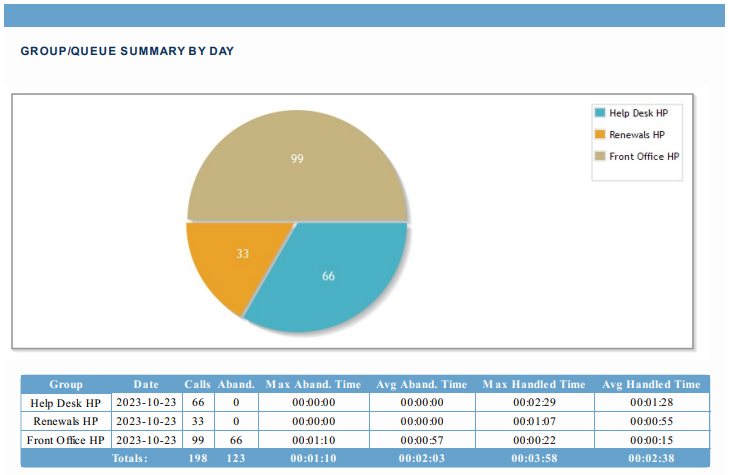Click the Group/Queue Summary By Day heading
The image size is (729, 475).
click(127, 51)
